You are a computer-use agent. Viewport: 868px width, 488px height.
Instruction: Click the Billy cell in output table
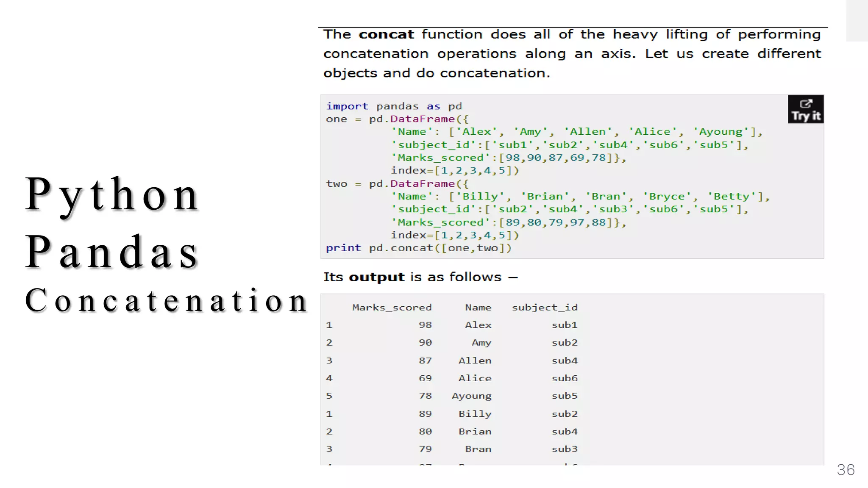click(x=474, y=414)
